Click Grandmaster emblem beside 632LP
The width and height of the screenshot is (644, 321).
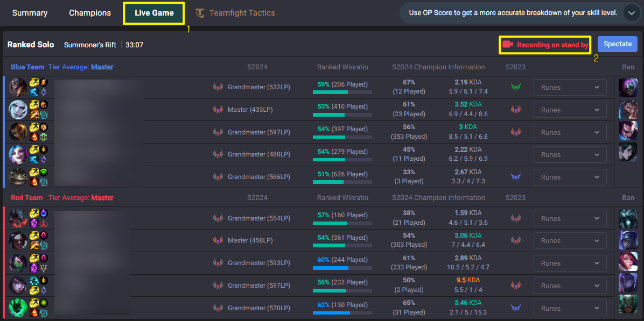click(218, 87)
